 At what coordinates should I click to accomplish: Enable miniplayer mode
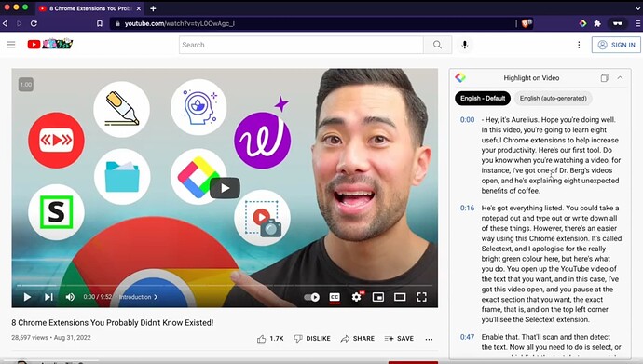click(x=378, y=297)
